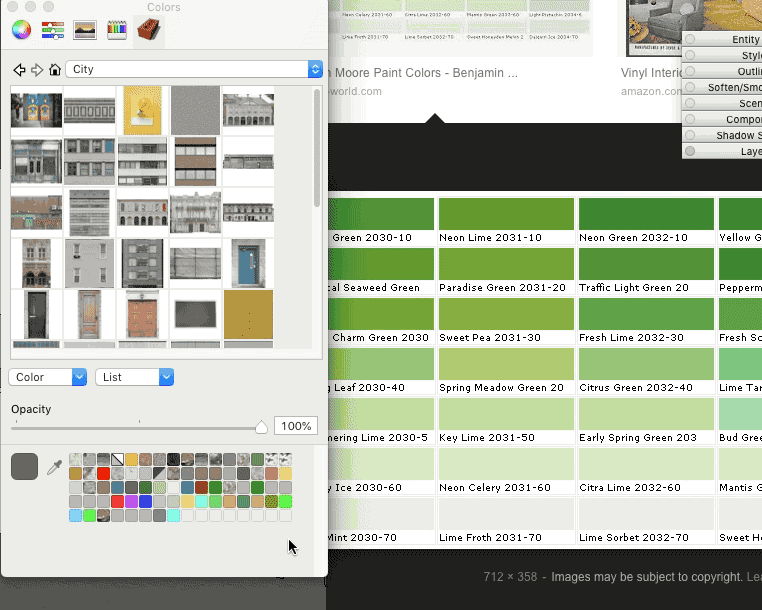Click the Neon Lime 2031-10 color swatch
This screenshot has height=610, width=762.
click(x=506, y=214)
